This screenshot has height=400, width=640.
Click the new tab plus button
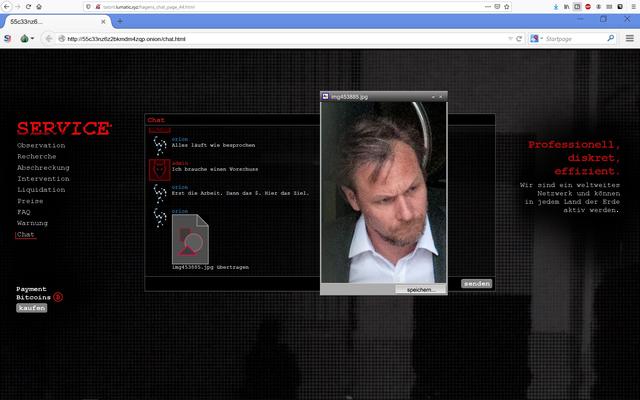[120, 20]
